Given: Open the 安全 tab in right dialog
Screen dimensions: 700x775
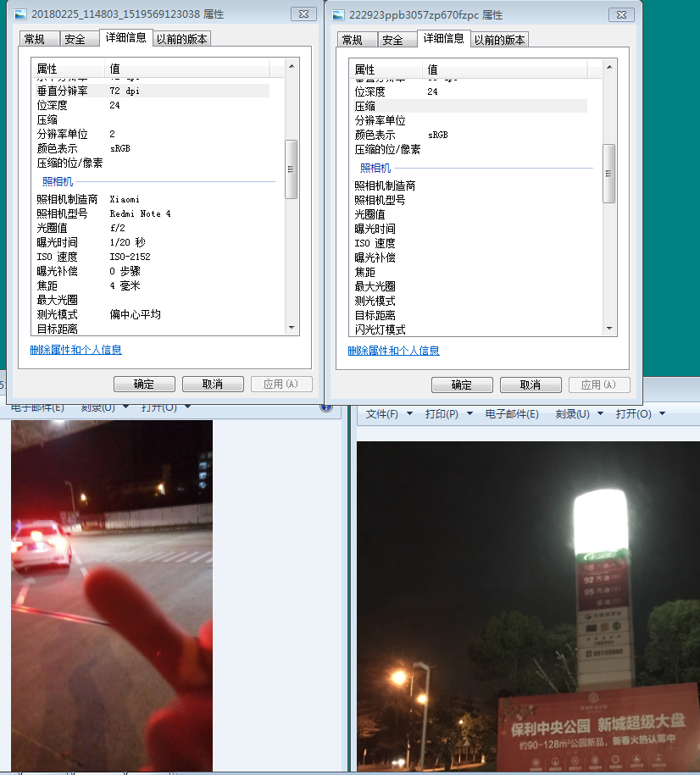Looking at the screenshot, I should click(x=392, y=40).
